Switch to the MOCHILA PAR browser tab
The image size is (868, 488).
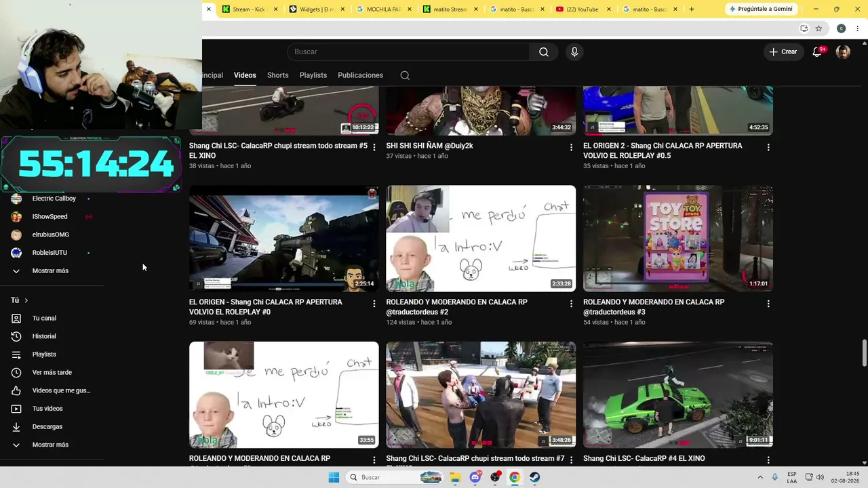tap(383, 9)
